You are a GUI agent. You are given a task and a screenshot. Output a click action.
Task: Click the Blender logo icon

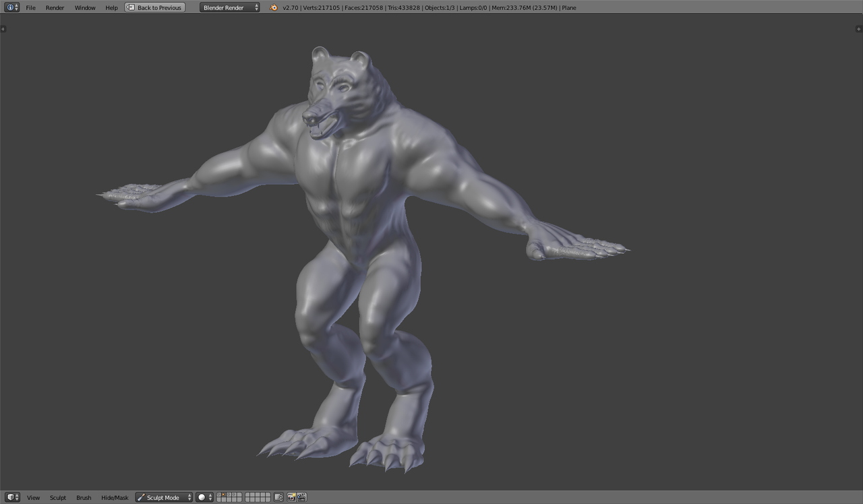pos(273,7)
